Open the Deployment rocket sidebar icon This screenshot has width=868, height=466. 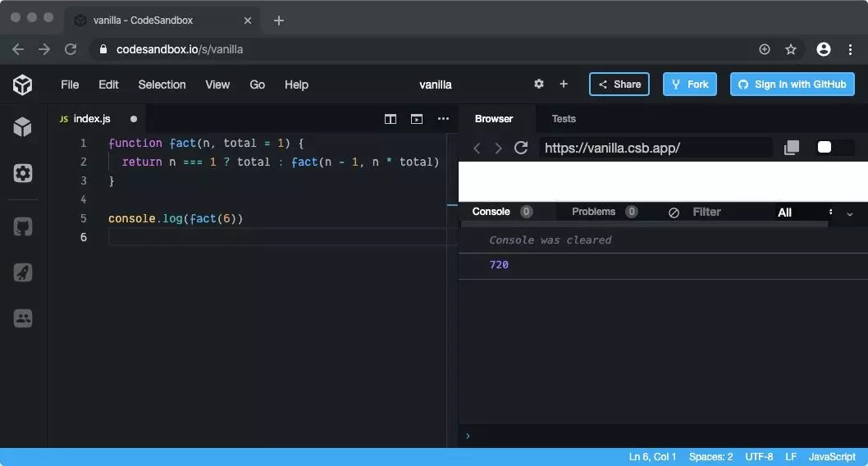(x=23, y=272)
